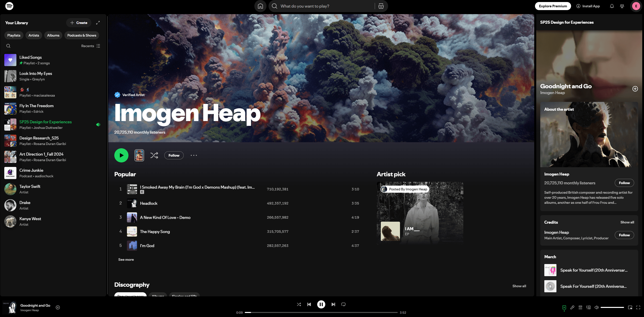Click Explore Premium button

[553, 6]
